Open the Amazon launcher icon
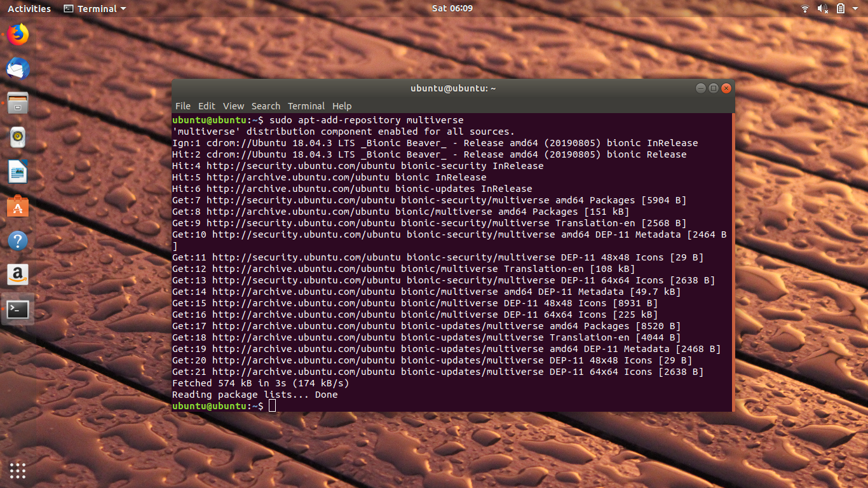This screenshot has width=868, height=488. (17, 274)
